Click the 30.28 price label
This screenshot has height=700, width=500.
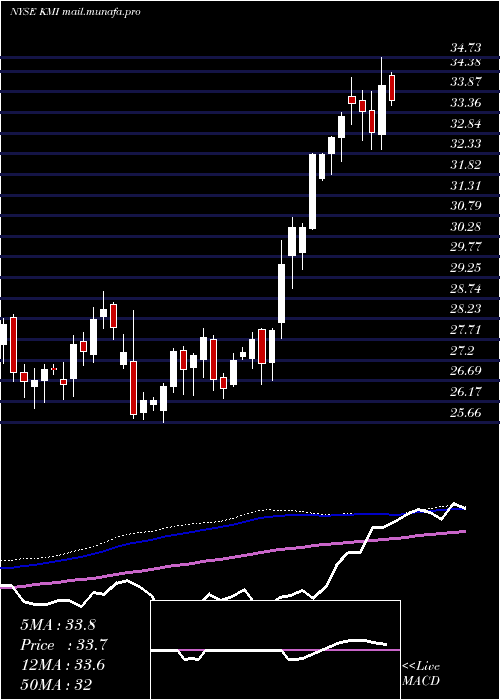click(x=466, y=226)
